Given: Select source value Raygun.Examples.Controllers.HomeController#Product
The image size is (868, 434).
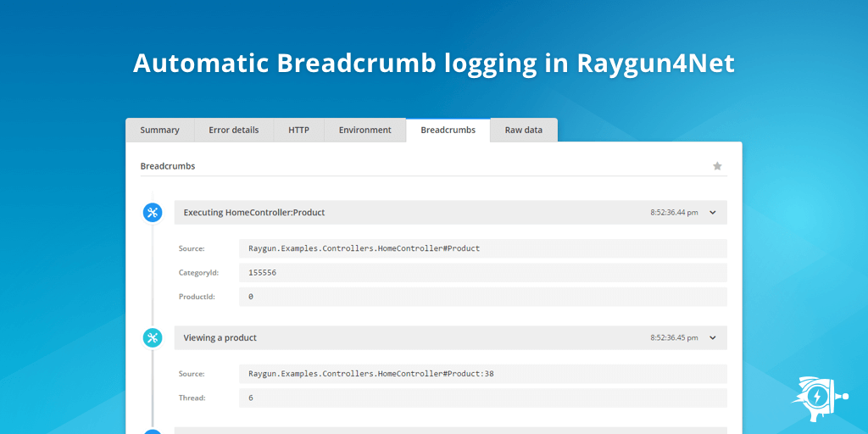Looking at the screenshot, I should coord(482,248).
